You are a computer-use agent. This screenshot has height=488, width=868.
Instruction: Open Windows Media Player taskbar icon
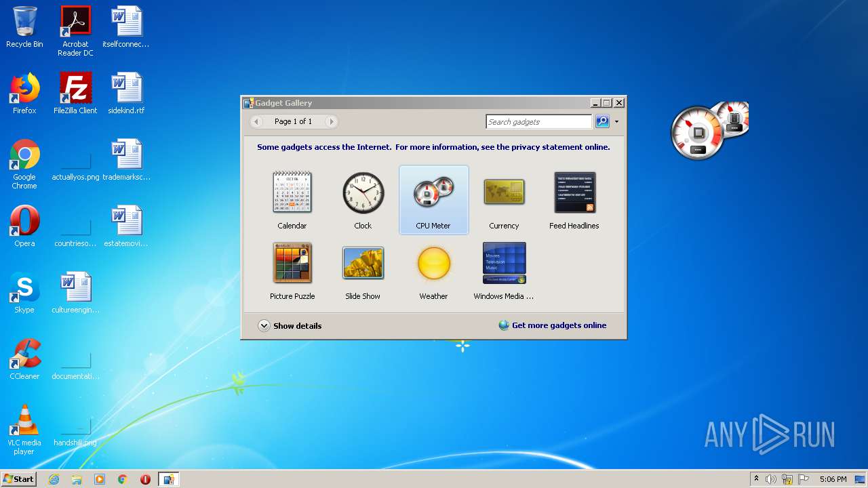pyautogui.click(x=100, y=479)
